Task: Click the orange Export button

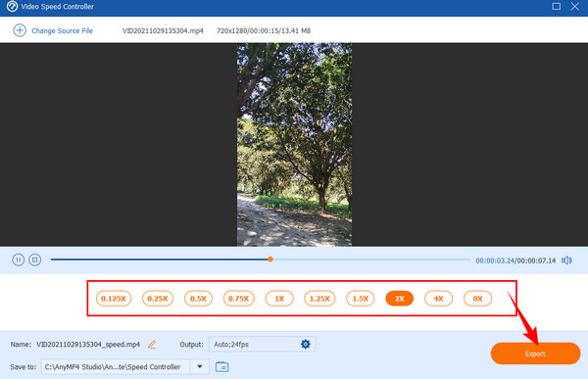Action: click(x=535, y=354)
